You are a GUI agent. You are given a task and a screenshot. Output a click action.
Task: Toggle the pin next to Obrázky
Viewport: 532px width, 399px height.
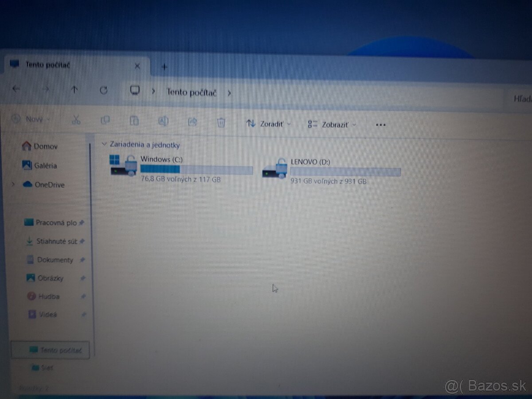[83, 278]
